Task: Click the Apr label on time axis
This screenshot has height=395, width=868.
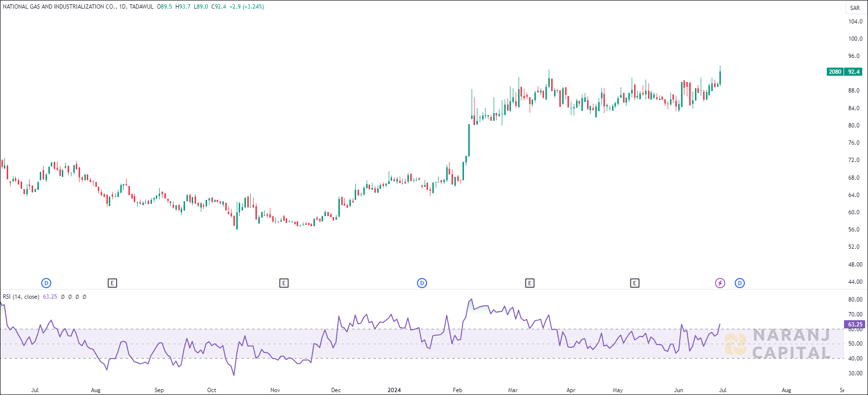Action: coord(571,390)
